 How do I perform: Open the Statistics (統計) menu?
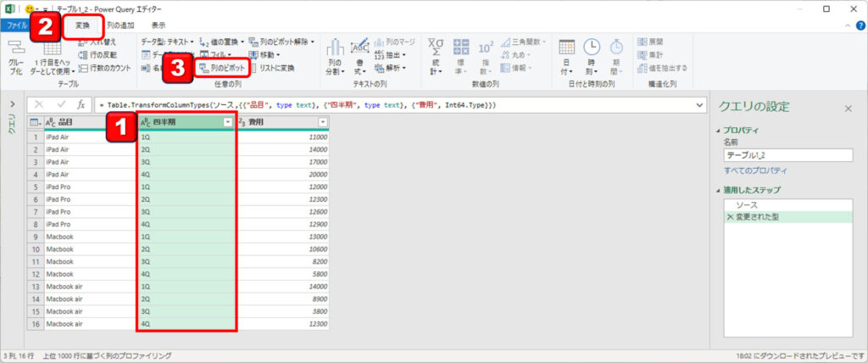tap(437, 57)
